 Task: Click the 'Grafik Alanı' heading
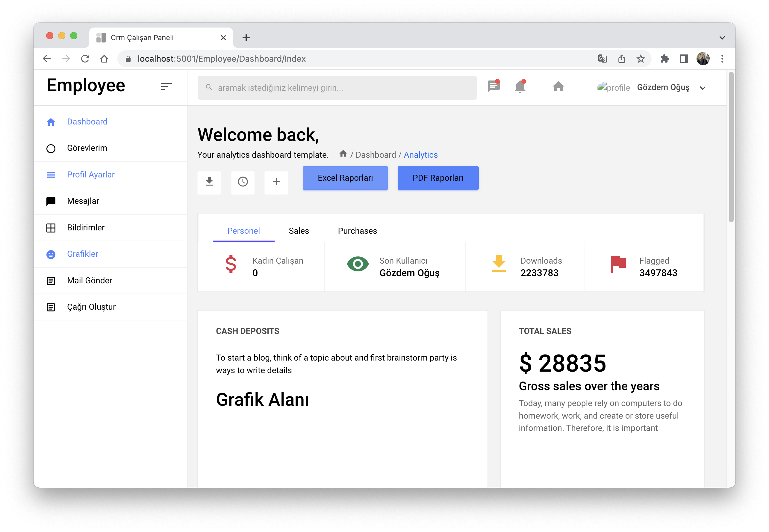262,399
